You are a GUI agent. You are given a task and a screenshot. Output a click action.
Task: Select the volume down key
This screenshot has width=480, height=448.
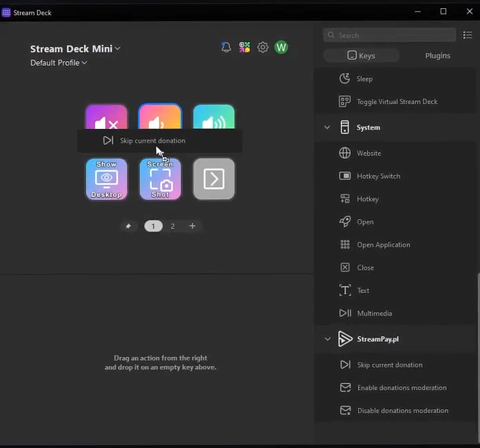coord(160,116)
